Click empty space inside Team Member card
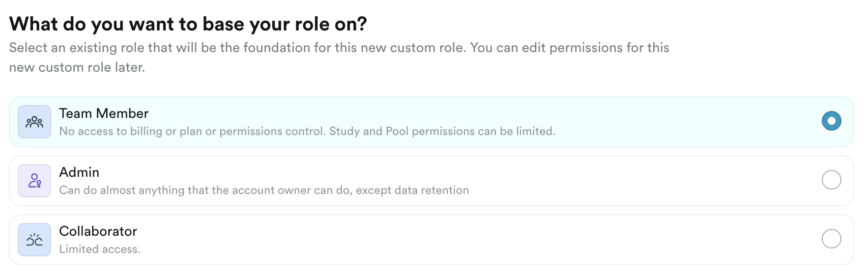Viewport: 868px width, 276px height. tap(688, 122)
